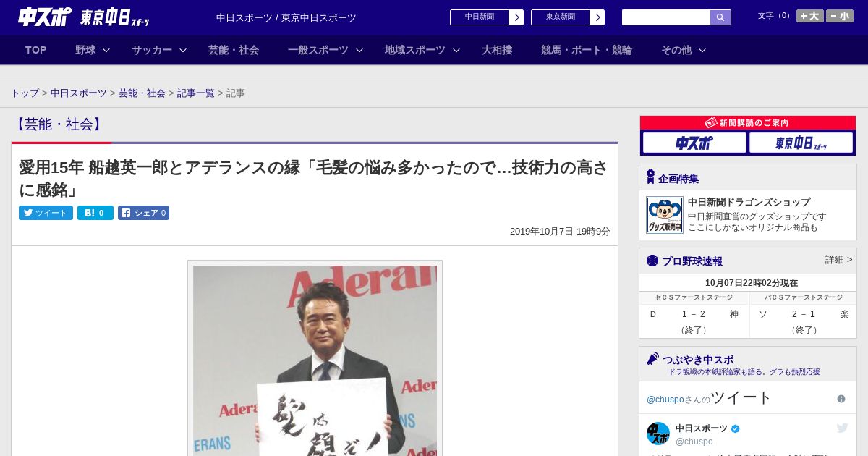Open 詳細 > link for baseball scores
This screenshot has height=456, width=868.
(x=838, y=260)
